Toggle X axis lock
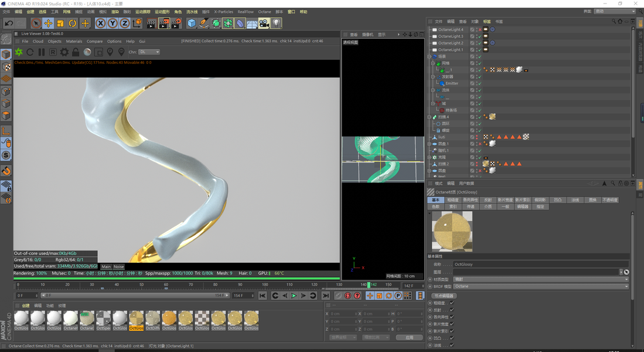Image resolution: width=644 pixels, height=352 pixels. click(100, 23)
